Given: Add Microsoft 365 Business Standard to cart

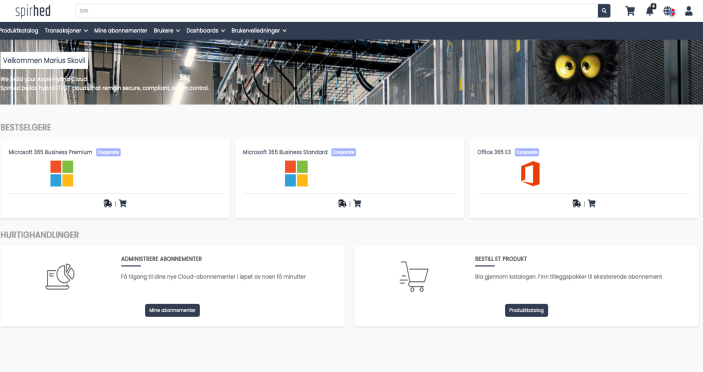Looking at the screenshot, I should coord(357,203).
